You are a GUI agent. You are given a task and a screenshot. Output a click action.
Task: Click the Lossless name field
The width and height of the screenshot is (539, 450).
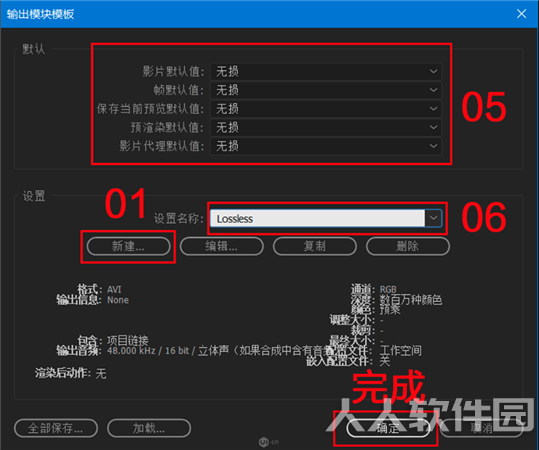(x=317, y=218)
